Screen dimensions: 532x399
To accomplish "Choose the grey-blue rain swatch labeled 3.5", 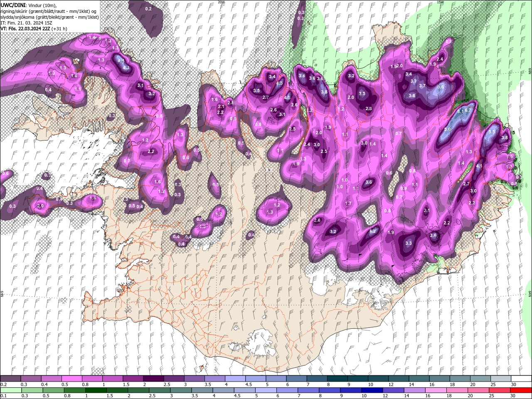I will [202, 390].
